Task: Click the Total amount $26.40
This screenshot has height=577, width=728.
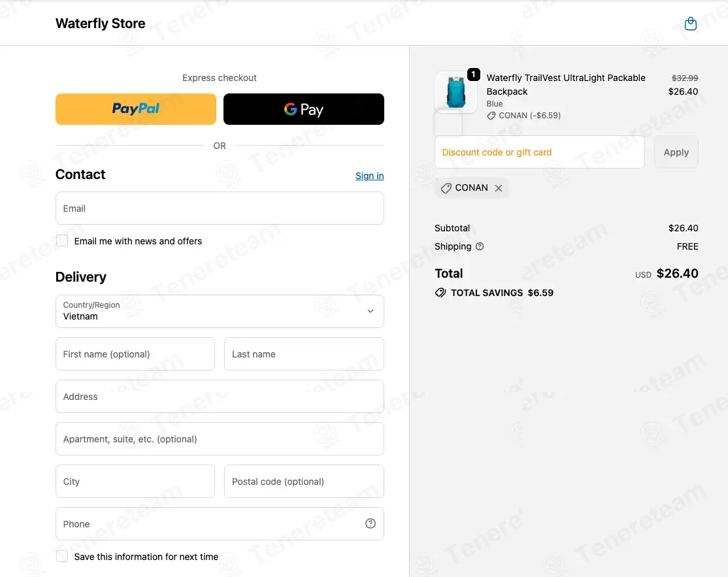Action: [x=677, y=273]
